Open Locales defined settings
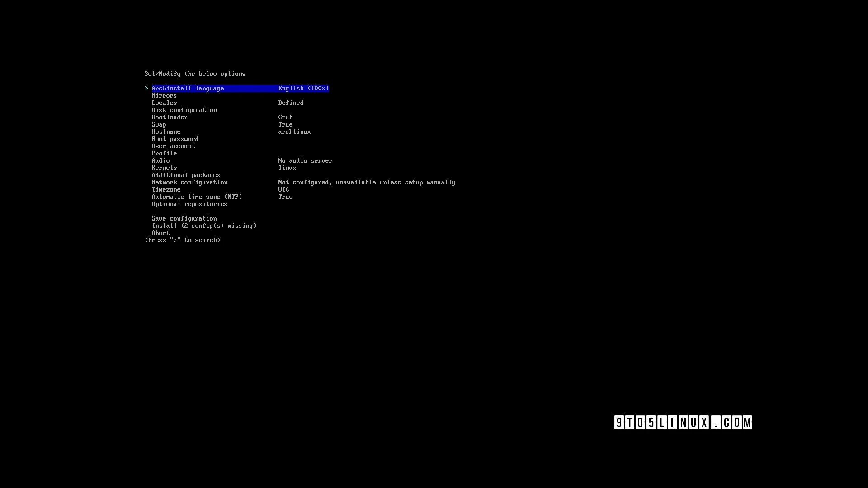 coord(164,103)
